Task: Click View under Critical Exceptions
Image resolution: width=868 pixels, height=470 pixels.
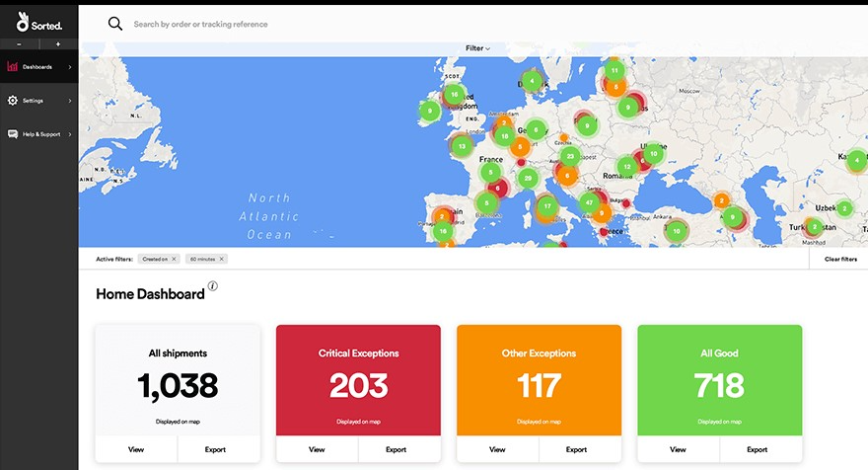Action: point(317,449)
